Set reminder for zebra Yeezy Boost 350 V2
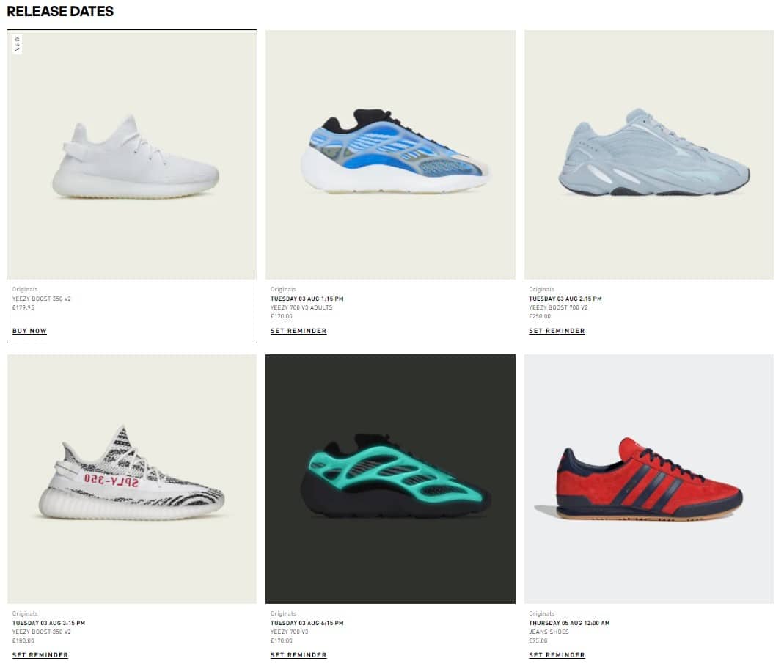 [40, 655]
